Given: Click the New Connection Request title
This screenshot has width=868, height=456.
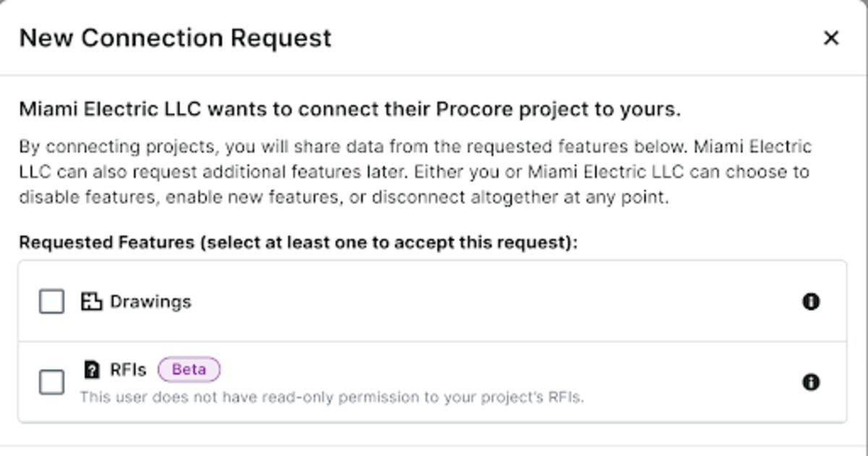Looking at the screenshot, I should tap(176, 38).
